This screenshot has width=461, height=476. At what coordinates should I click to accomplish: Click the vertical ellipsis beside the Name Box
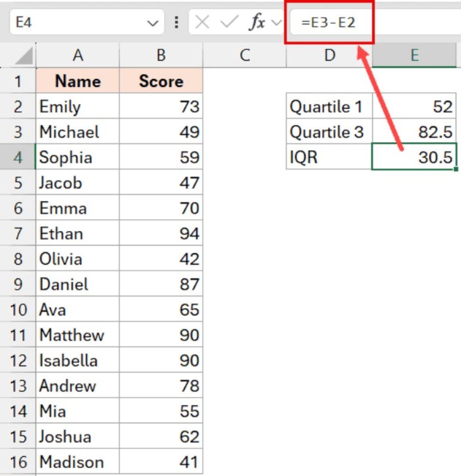[x=177, y=22]
